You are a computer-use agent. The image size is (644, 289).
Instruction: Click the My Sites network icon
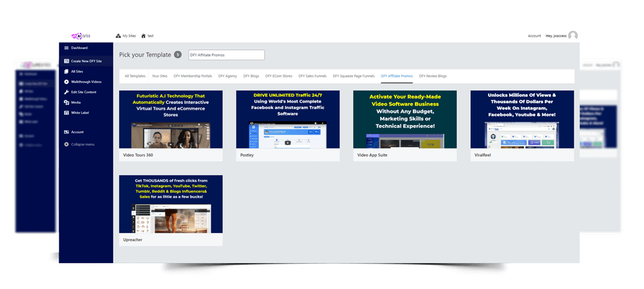click(118, 36)
